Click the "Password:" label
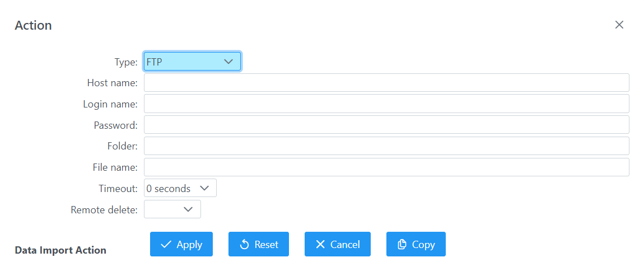 pyautogui.click(x=115, y=125)
